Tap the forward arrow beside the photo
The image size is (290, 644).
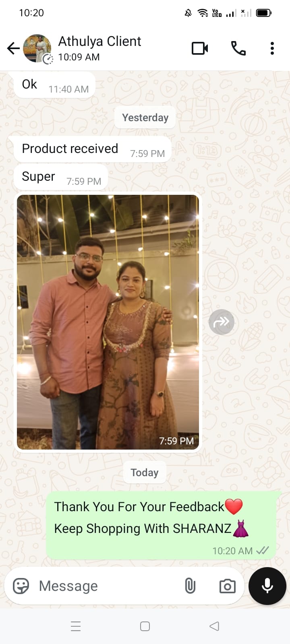point(222,322)
